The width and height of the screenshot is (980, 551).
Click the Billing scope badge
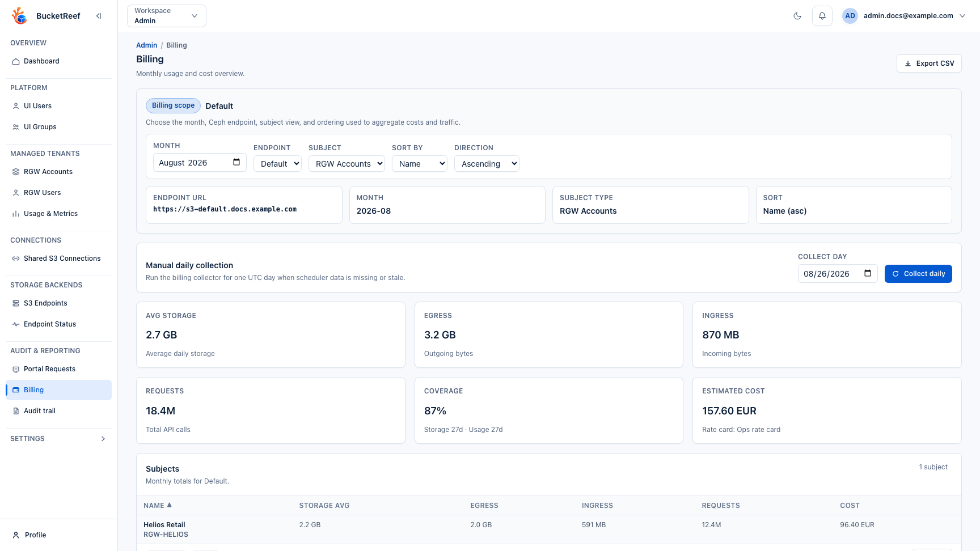(x=173, y=105)
